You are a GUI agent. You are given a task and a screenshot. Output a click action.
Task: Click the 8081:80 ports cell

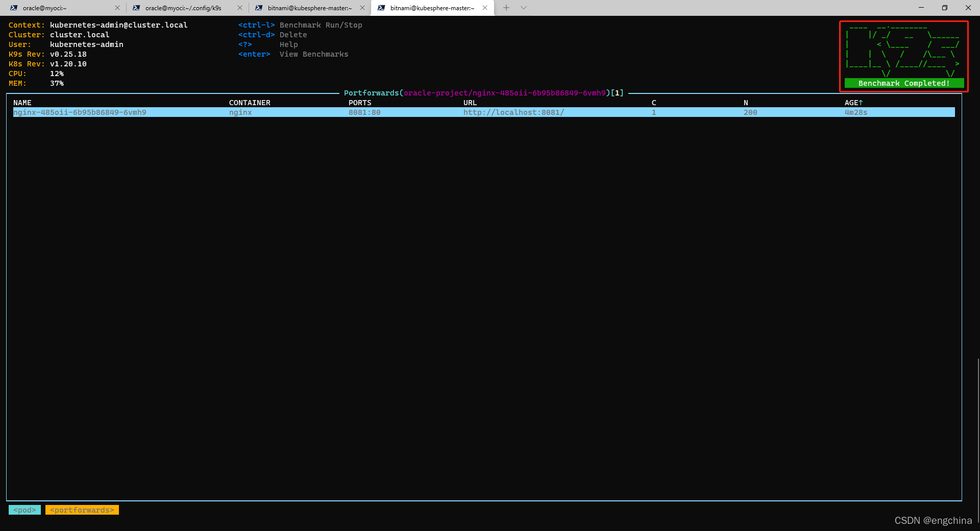click(364, 112)
